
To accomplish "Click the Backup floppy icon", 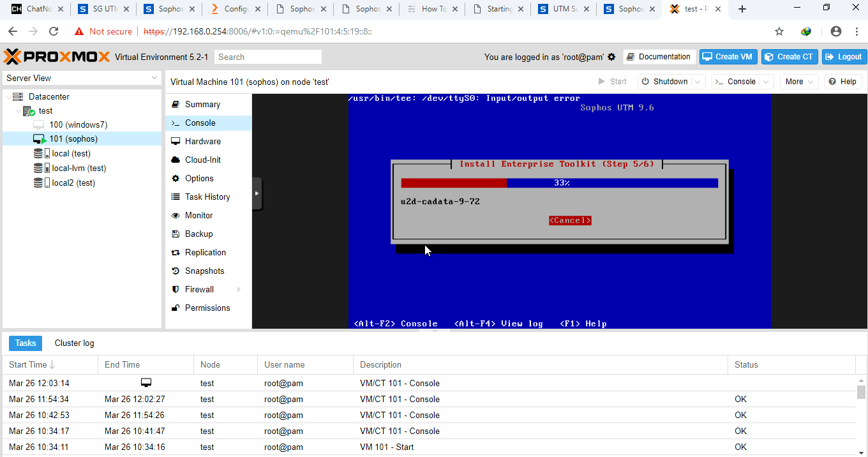I will click(x=176, y=234).
